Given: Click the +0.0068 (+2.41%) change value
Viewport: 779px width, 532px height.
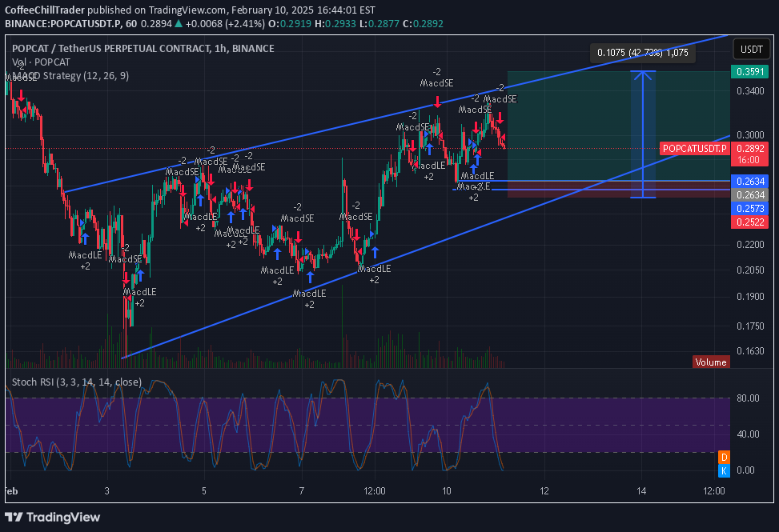Looking at the screenshot, I should 225,23.
